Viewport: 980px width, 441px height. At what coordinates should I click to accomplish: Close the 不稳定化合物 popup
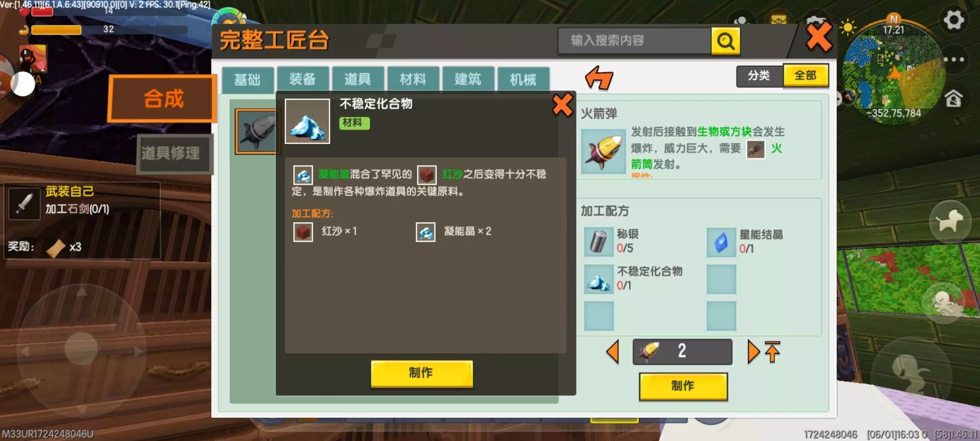563,105
